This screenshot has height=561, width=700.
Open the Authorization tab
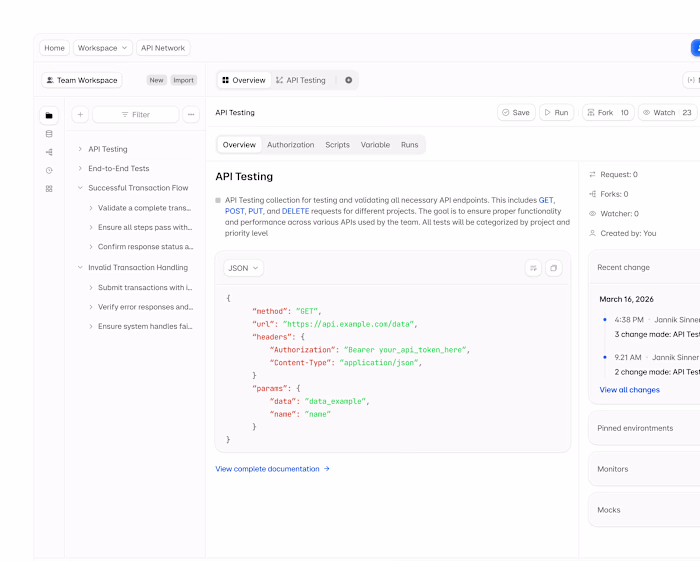click(291, 145)
